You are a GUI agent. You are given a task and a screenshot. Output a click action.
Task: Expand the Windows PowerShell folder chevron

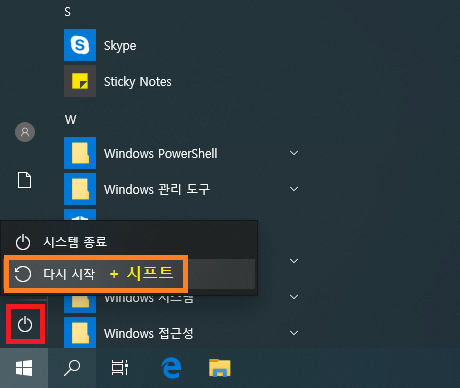pos(294,153)
